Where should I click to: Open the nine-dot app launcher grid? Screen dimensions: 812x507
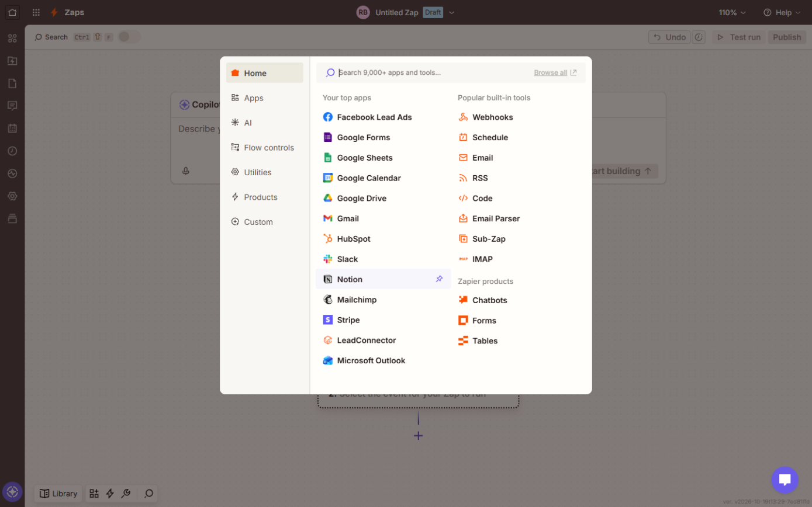[36, 12]
